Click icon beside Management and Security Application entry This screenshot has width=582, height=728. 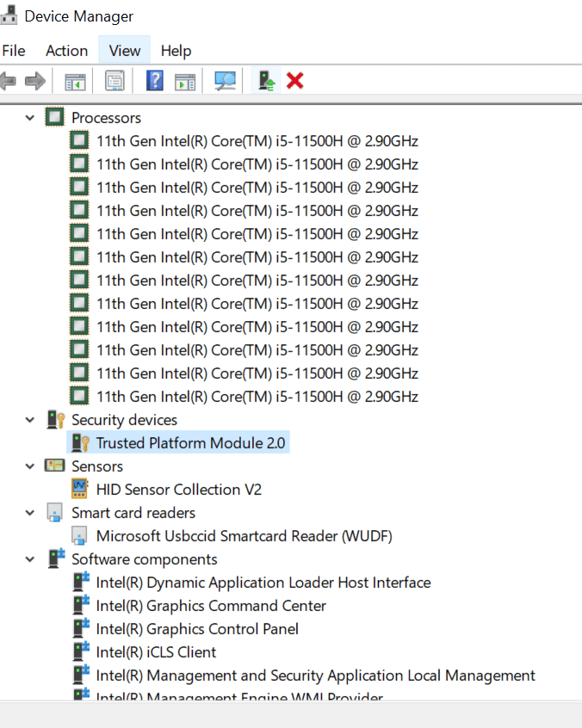coord(81,675)
